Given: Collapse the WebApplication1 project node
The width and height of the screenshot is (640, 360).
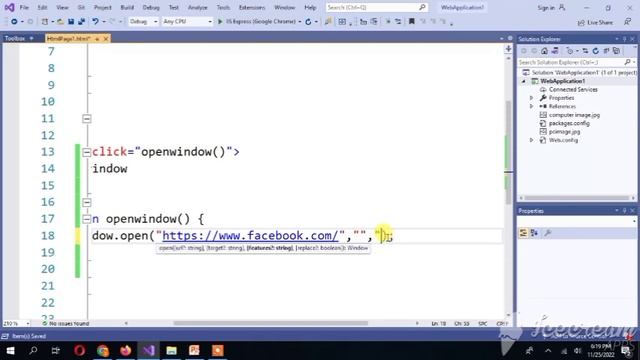Looking at the screenshot, I should 524,81.
